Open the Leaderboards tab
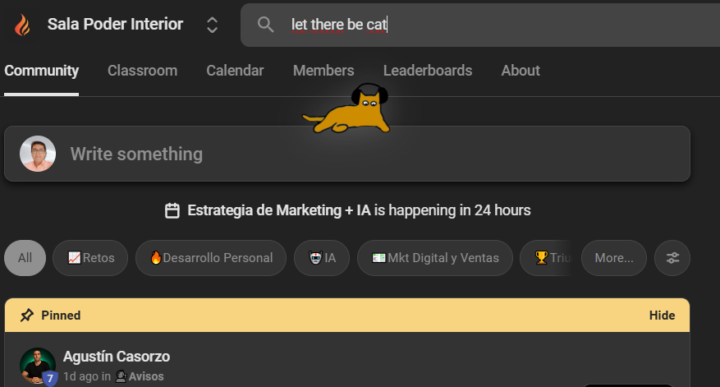The width and height of the screenshot is (720, 387). pos(428,71)
